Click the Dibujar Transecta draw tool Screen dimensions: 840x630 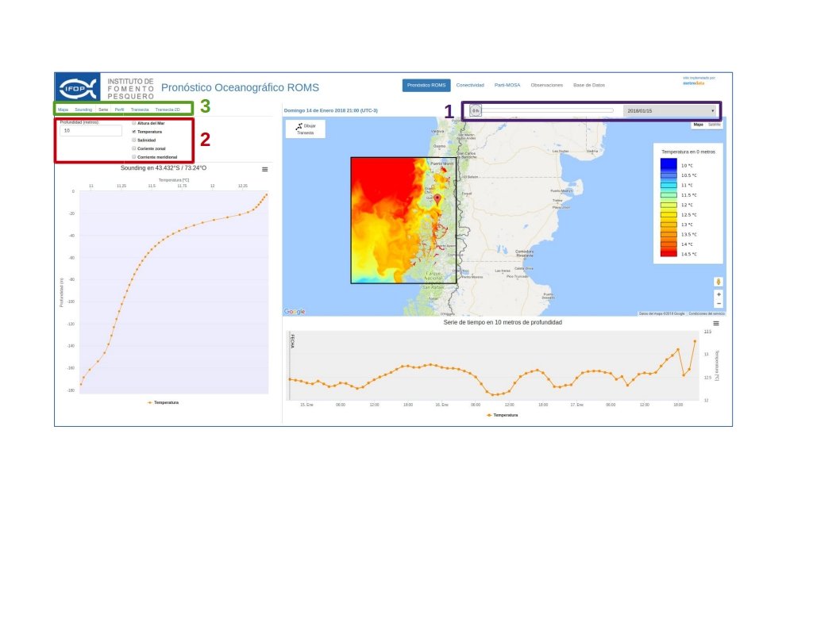(305, 129)
